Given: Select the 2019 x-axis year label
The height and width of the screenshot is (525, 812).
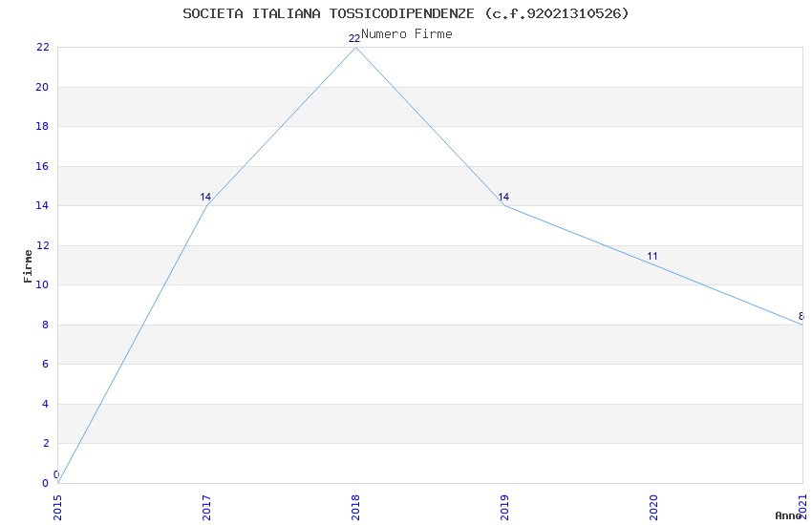Looking at the screenshot, I should click(x=504, y=508).
